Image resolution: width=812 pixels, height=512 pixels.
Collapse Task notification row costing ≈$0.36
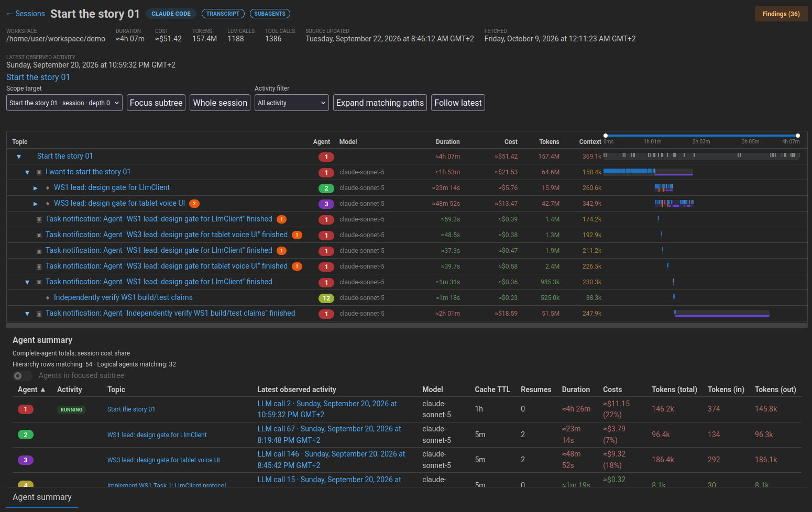pos(27,282)
